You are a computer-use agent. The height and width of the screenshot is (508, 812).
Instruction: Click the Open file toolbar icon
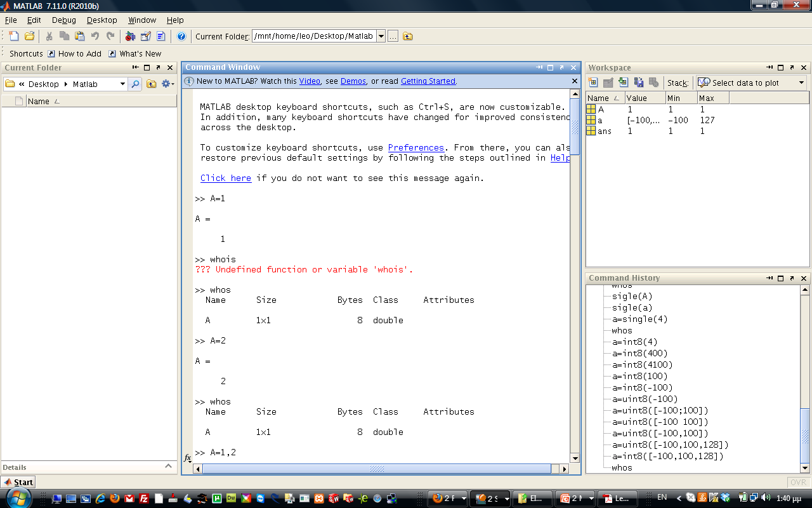29,36
